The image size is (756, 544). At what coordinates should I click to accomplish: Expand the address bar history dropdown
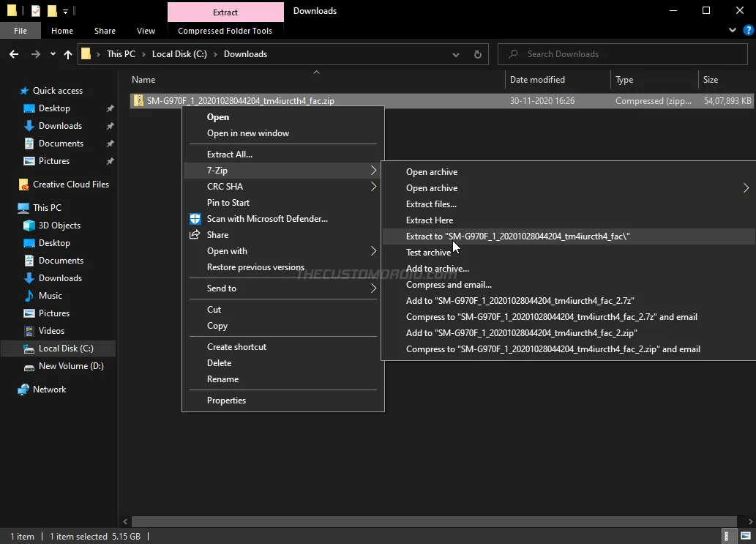click(455, 54)
